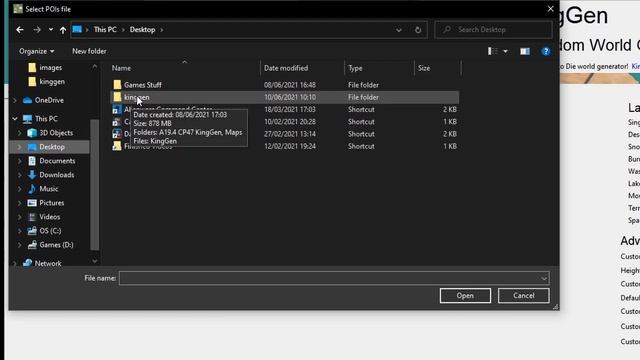This screenshot has height=360, width=640.
Task: Go up one folder level
Action: click(62, 30)
